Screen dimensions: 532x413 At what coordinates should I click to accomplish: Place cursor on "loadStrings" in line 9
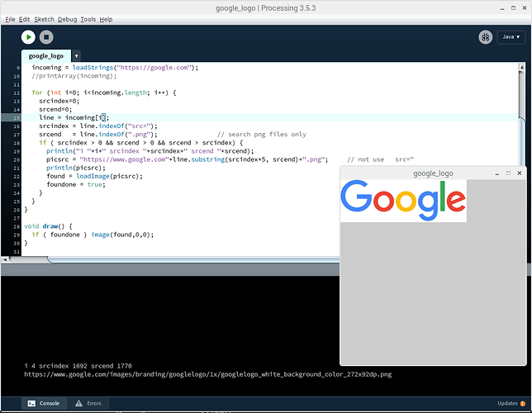click(93, 68)
